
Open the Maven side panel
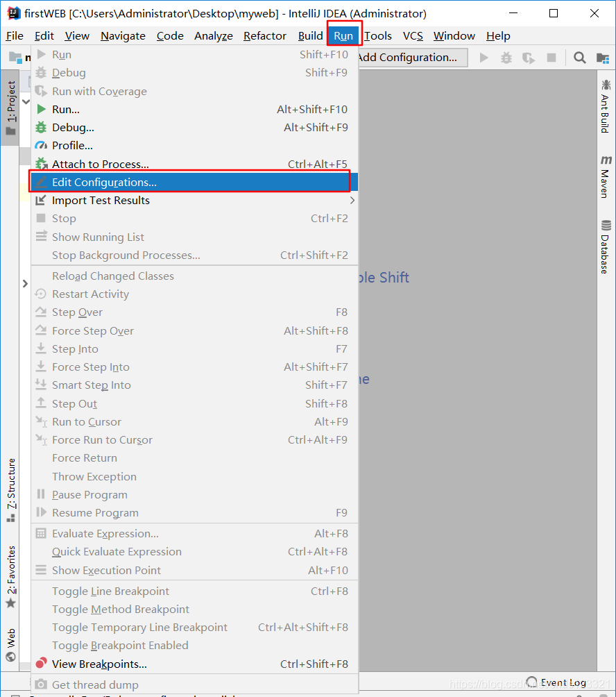point(606,176)
